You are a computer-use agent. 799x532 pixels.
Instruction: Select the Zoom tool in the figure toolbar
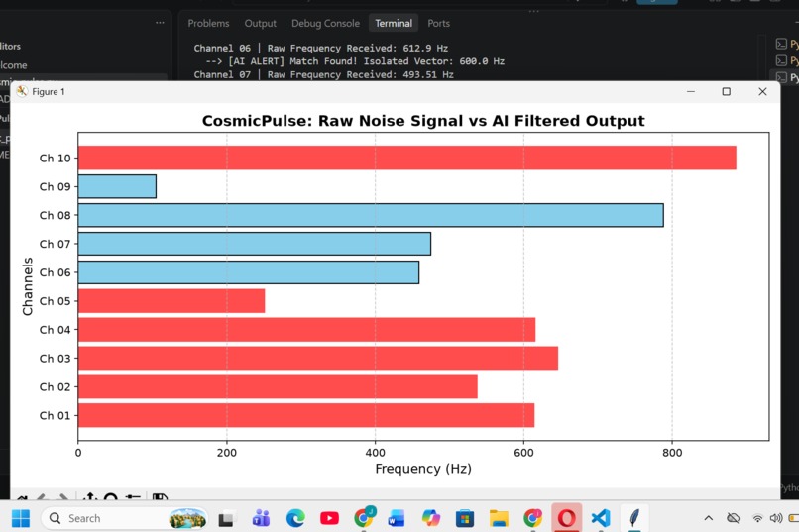click(111, 496)
